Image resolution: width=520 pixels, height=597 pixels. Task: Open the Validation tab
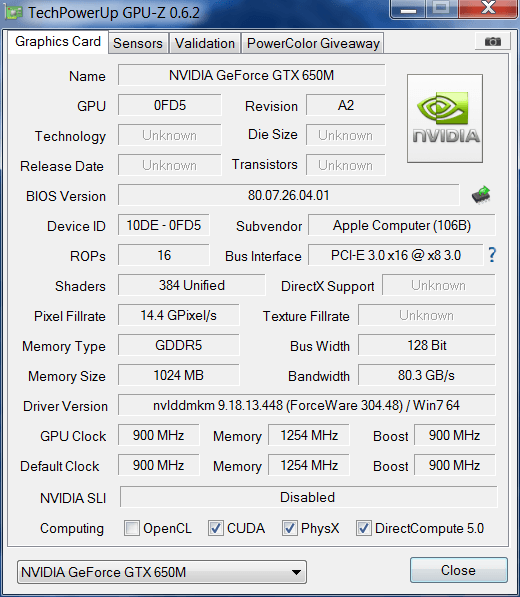coord(205,43)
